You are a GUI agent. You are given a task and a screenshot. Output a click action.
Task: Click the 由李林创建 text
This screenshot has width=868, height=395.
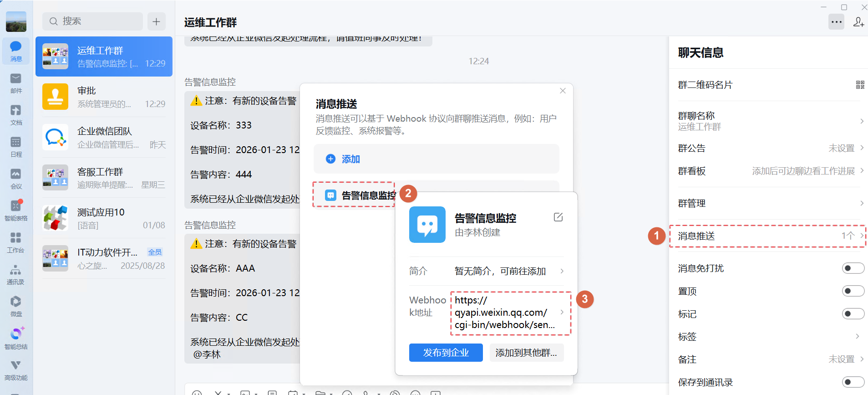point(477,232)
